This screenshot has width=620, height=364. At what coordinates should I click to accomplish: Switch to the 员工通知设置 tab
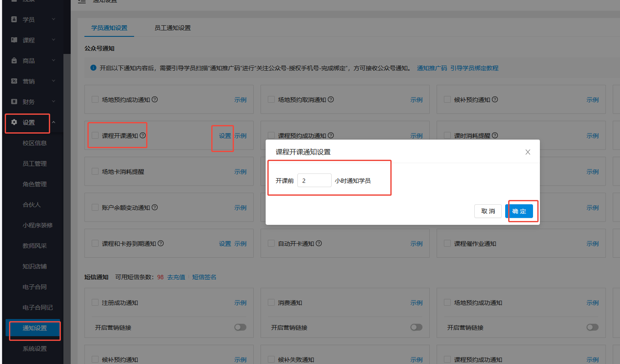(173, 27)
